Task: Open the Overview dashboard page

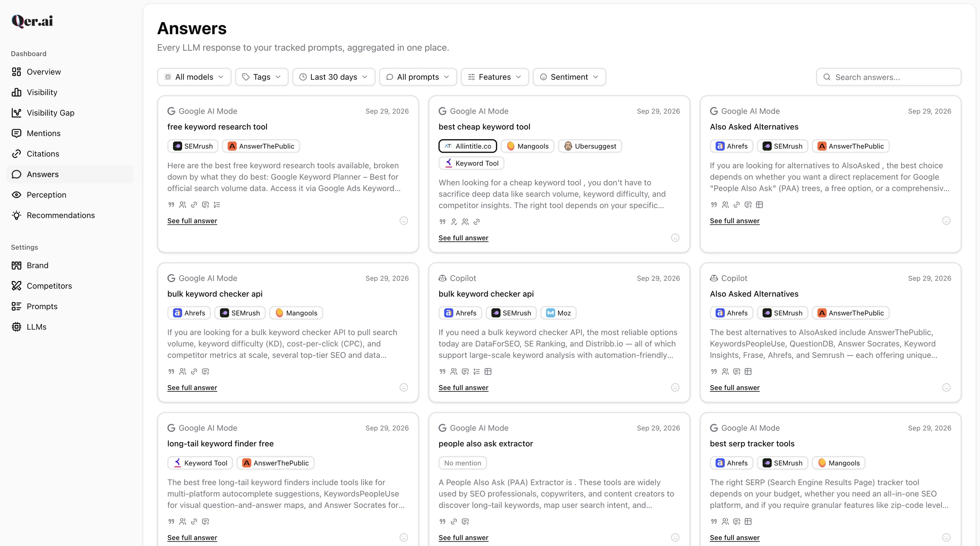Action: point(70,72)
